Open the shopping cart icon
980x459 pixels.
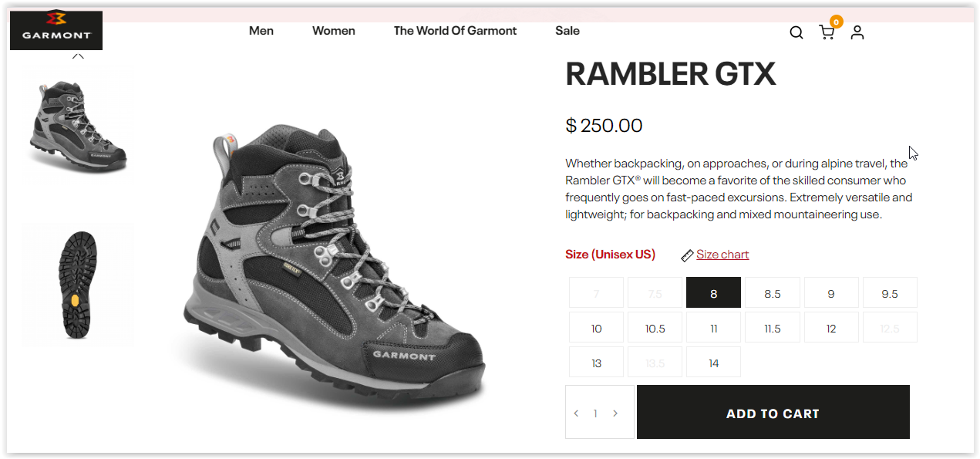click(827, 32)
